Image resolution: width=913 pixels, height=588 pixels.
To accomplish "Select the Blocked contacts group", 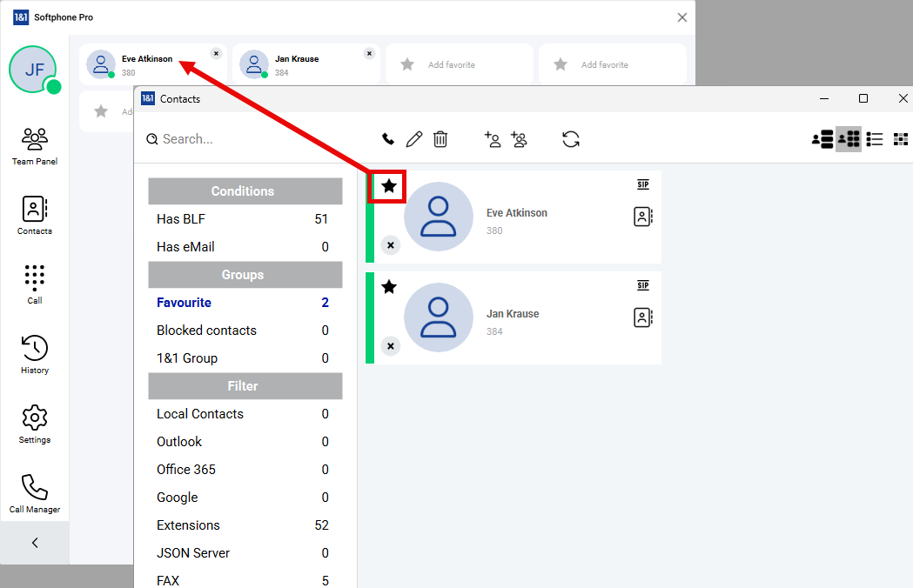I will click(206, 331).
